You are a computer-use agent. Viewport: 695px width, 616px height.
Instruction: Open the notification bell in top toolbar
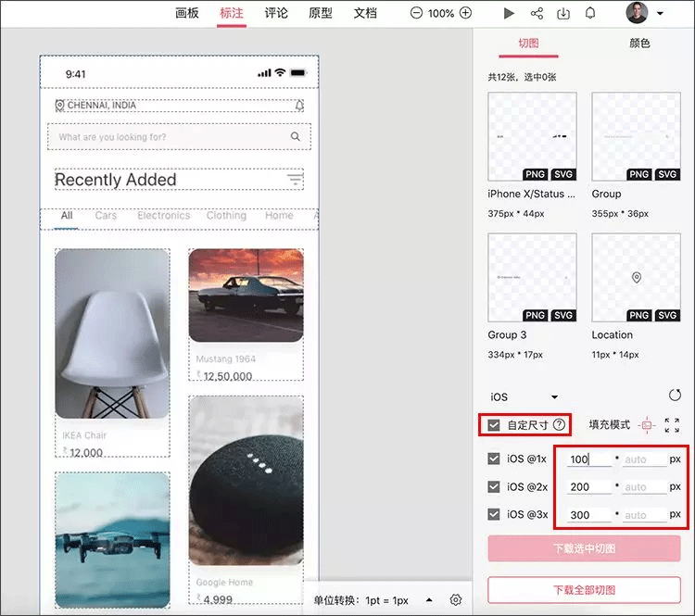coord(590,13)
